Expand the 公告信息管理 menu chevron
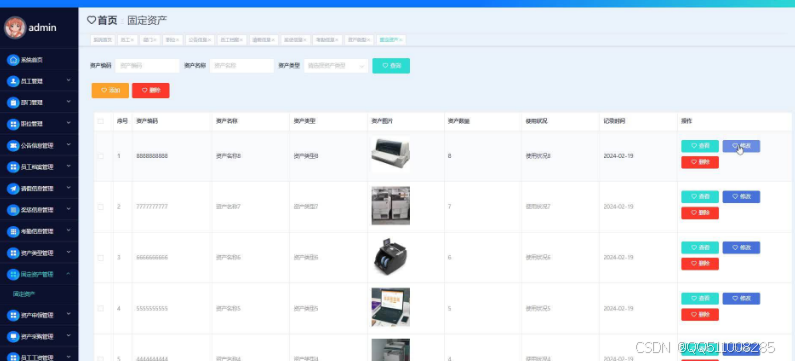Image resolution: width=795 pixels, height=361 pixels. (68, 145)
